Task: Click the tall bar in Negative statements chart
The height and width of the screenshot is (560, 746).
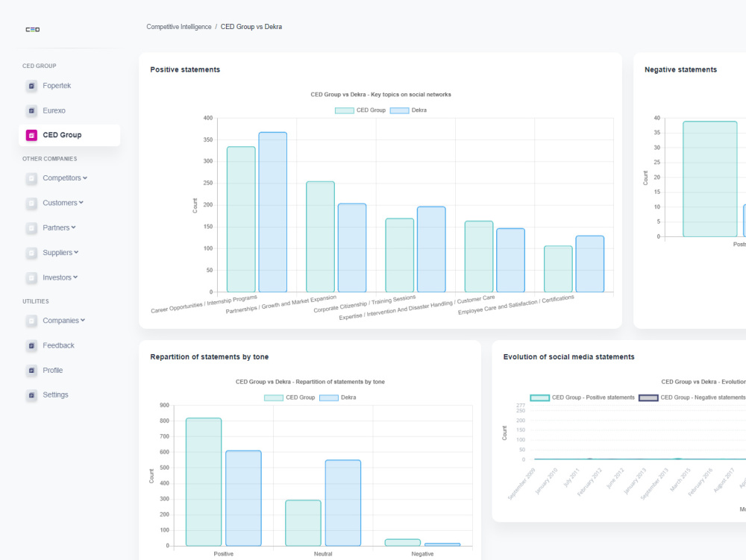Action: (710, 179)
